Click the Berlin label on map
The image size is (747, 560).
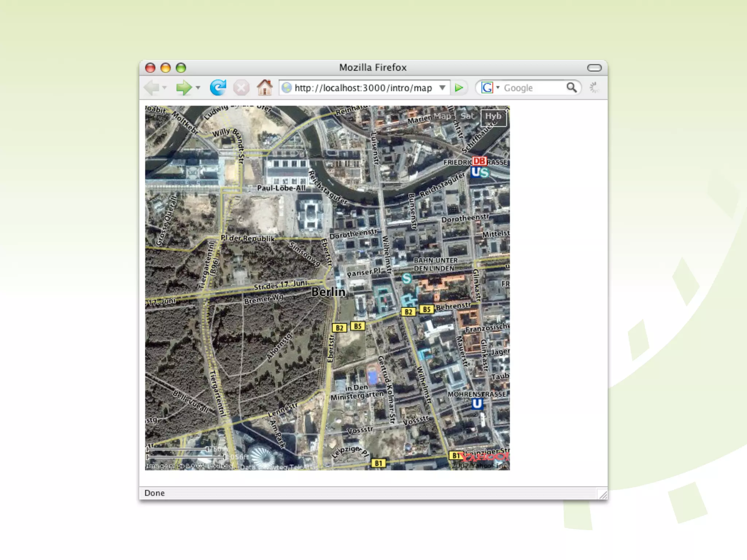[x=328, y=292]
